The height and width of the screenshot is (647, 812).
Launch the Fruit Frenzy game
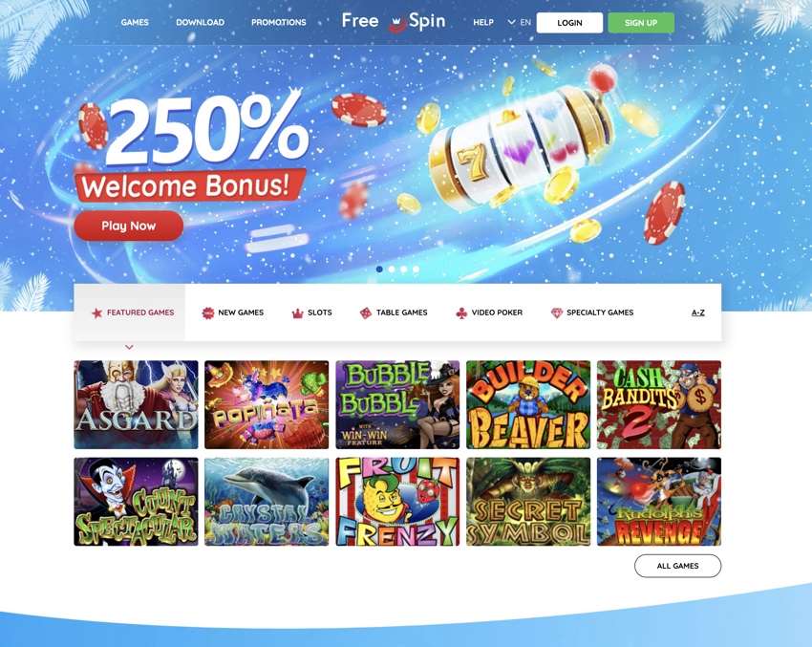point(397,502)
